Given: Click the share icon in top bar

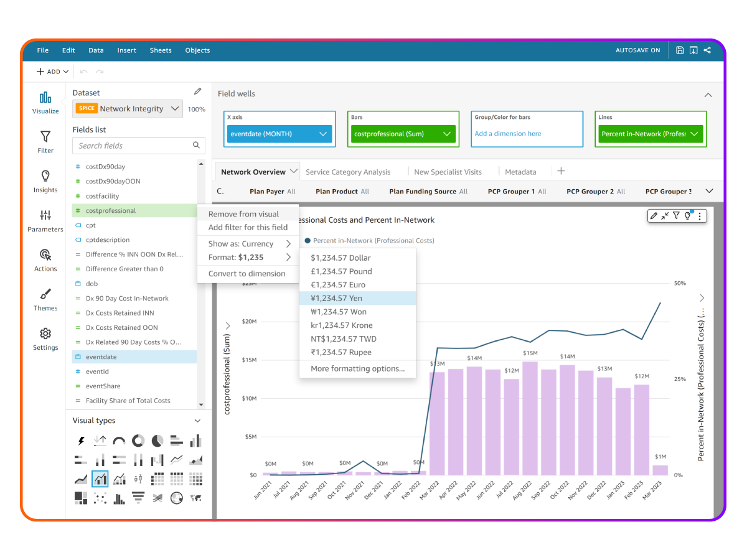Looking at the screenshot, I should (707, 50).
